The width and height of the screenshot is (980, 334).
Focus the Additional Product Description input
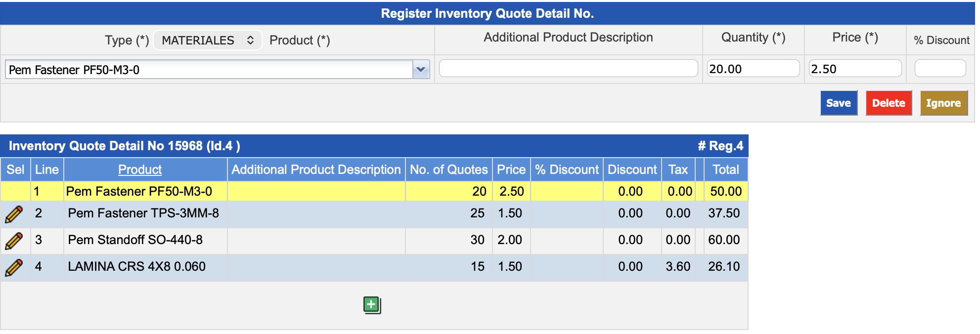click(568, 69)
